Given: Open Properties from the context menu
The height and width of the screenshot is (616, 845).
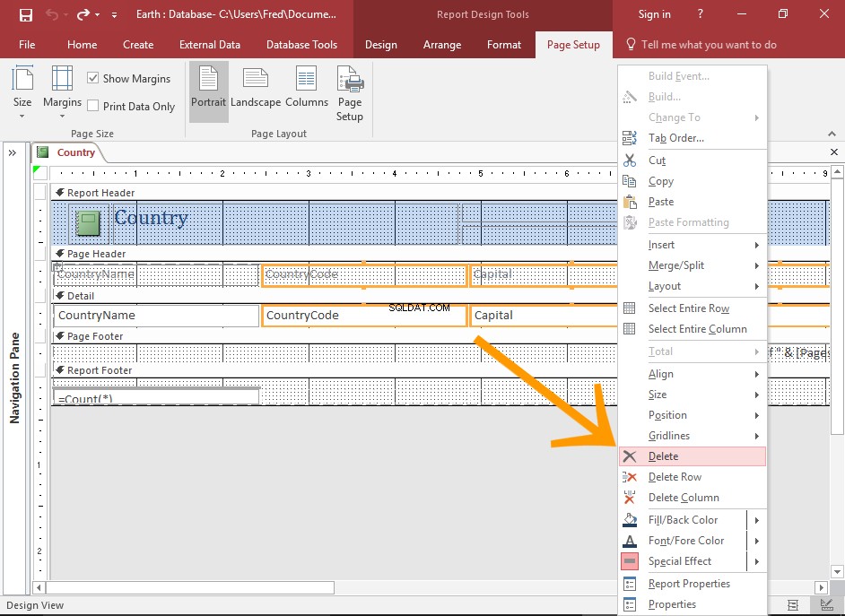Looking at the screenshot, I should point(692,604).
